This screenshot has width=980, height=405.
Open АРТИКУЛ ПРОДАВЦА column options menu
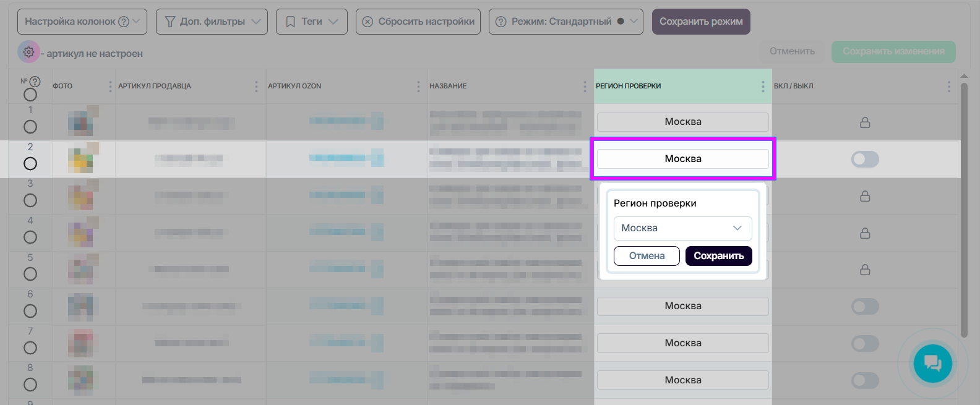point(256,87)
